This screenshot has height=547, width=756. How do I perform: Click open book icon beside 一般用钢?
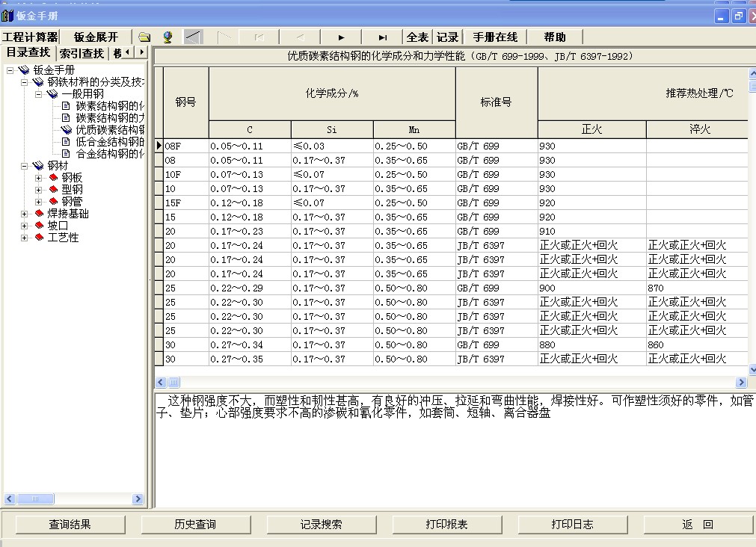(52, 94)
